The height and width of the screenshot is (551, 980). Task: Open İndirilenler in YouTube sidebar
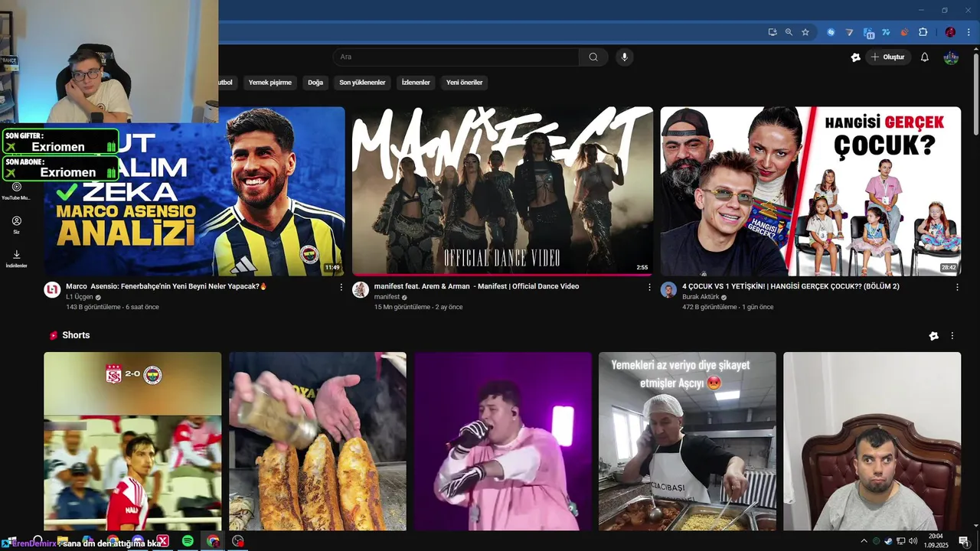click(x=16, y=259)
